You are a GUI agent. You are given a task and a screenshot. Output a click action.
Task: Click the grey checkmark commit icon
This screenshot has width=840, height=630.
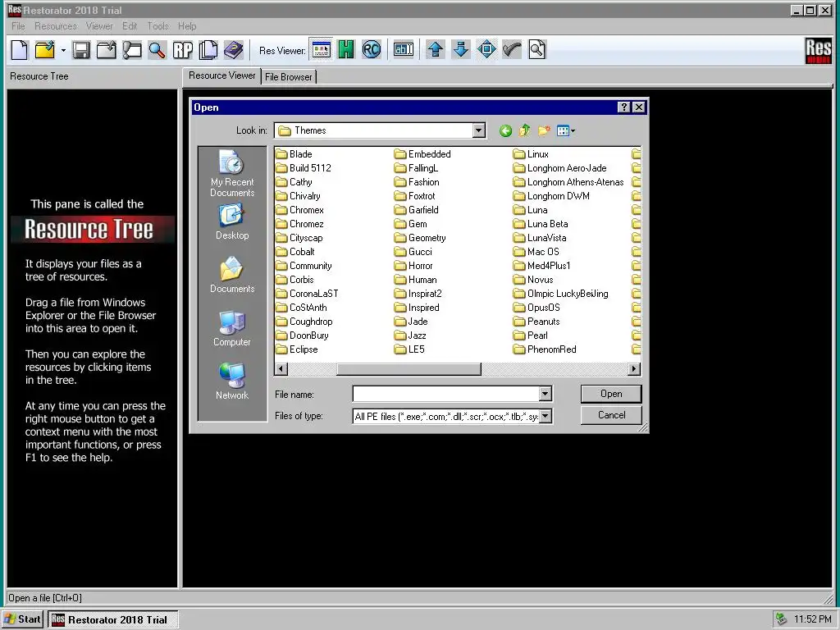tap(512, 50)
